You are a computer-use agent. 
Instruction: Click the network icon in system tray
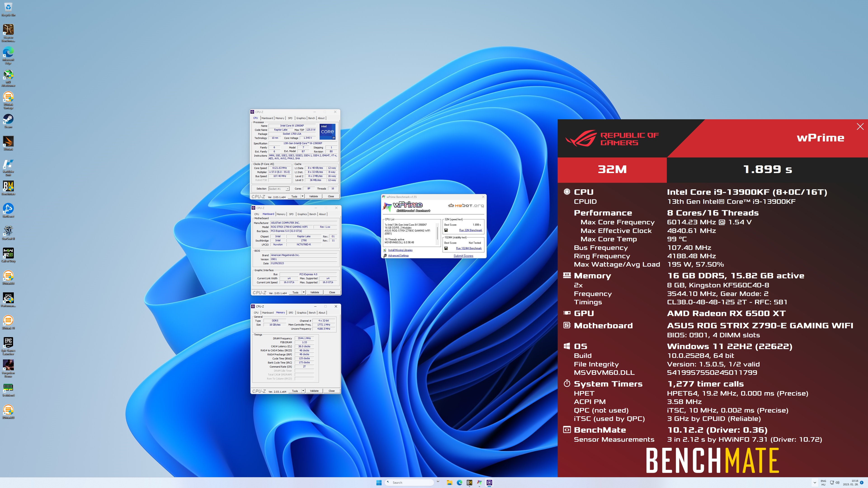(831, 483)
